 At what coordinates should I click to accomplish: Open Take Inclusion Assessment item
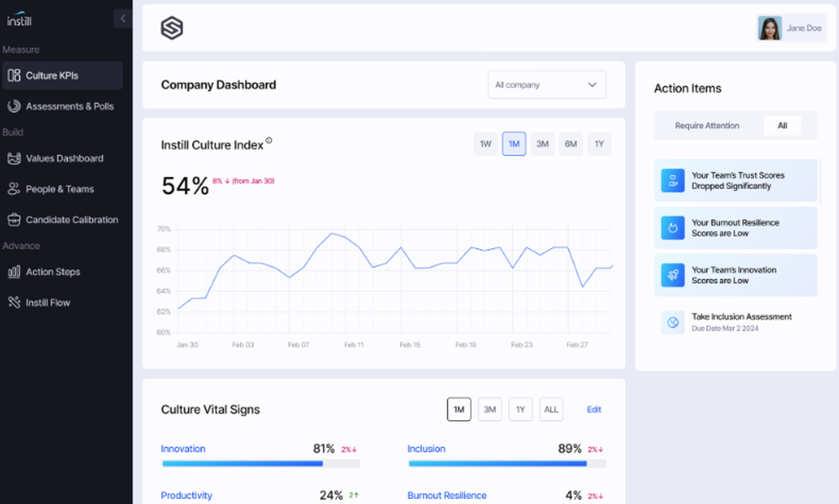tap(735, 322)
